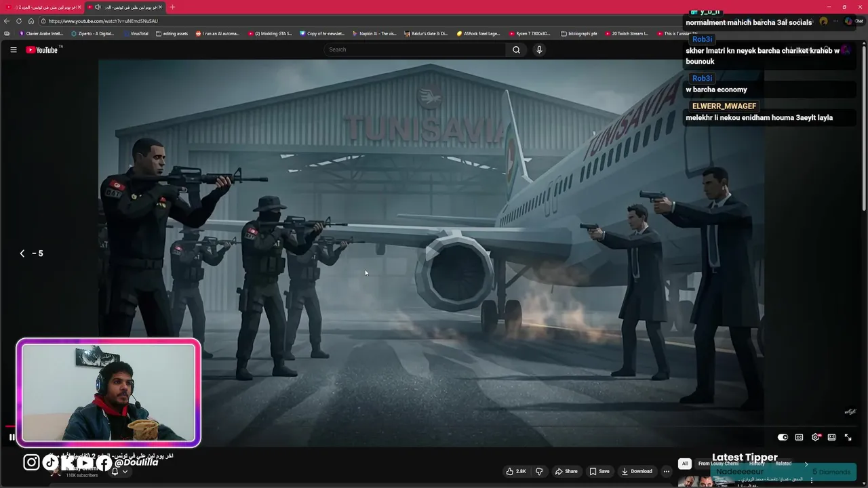Focus the YouTube search field
Viewport: 868px width, 488px height.
point(415,49)
